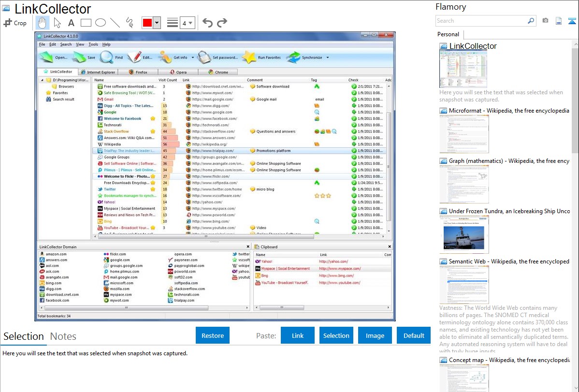Pick the freehand scribble tool
This screenshot has height=392, width=579.
(130, 23)
